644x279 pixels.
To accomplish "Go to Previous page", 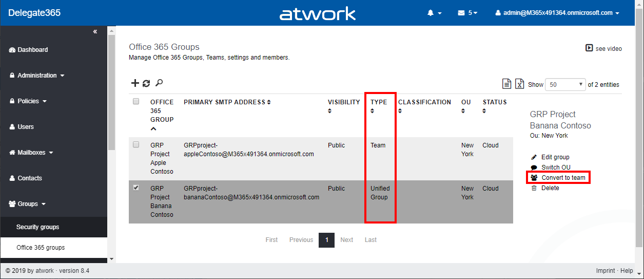I will coord(301,240).
